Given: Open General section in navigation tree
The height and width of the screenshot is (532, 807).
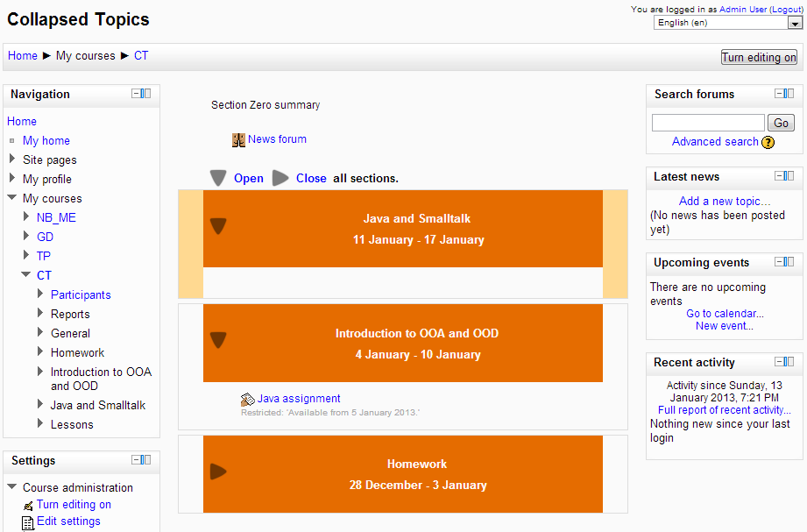Looking at the screenshot, I should [70, 333].
